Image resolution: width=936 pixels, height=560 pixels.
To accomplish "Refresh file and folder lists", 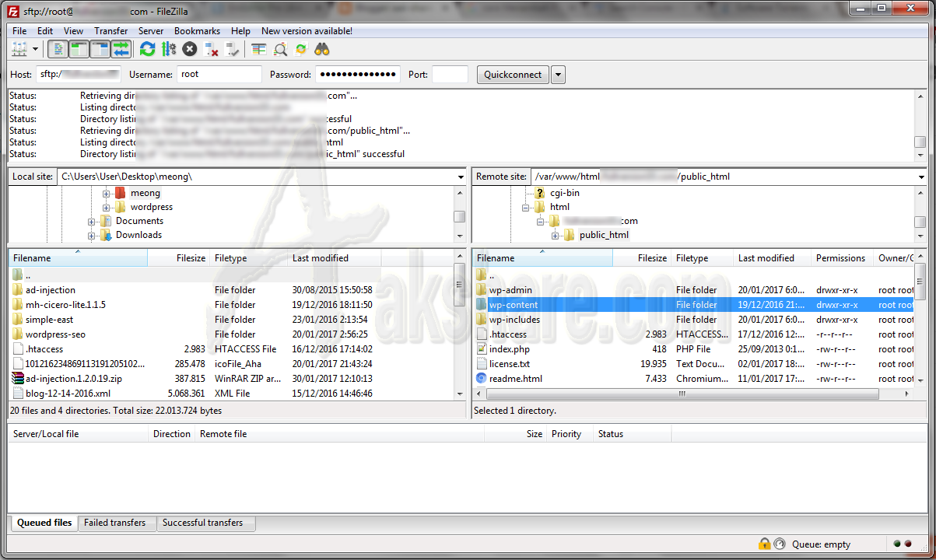I will [x=148, y=50].
